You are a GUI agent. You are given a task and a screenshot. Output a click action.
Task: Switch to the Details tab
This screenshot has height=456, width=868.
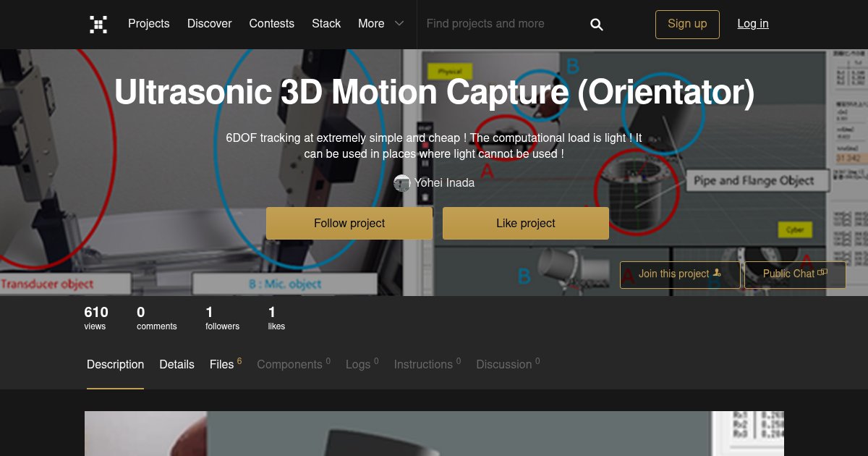pyautogui.click(x=177, y=365)
